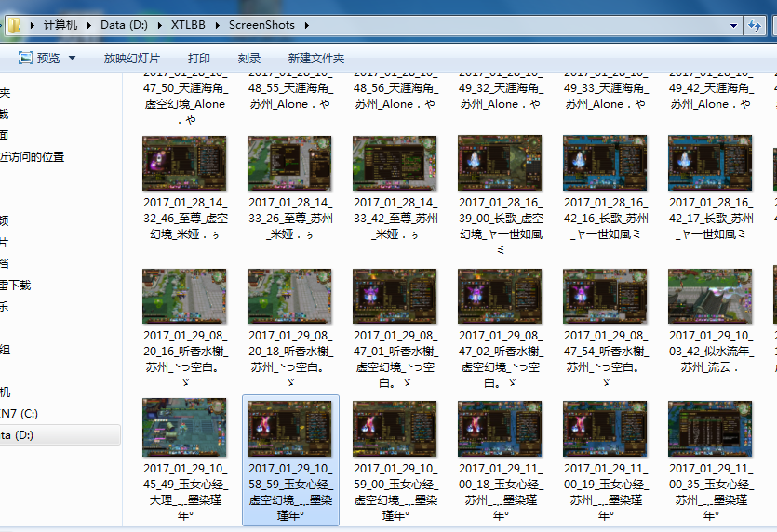Click 刻录 in the toolbar
777x532 pixels.
[x=249, y=59]
